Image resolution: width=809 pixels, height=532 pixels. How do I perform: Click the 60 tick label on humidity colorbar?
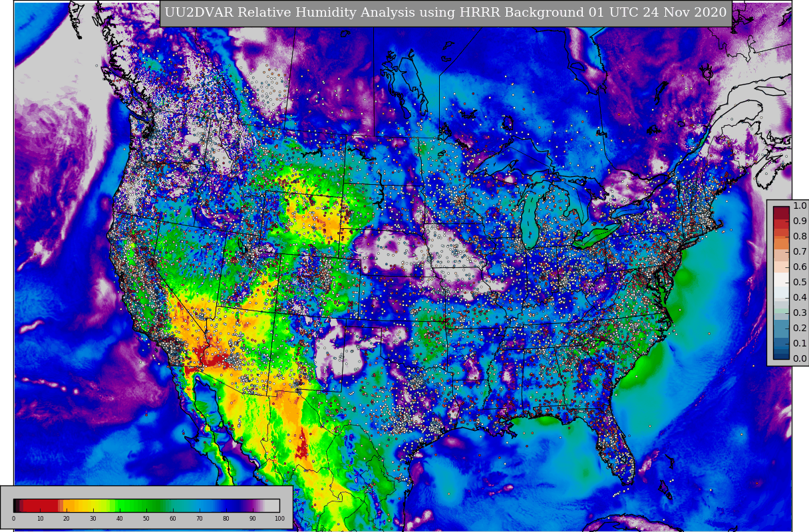coord(173,519)
